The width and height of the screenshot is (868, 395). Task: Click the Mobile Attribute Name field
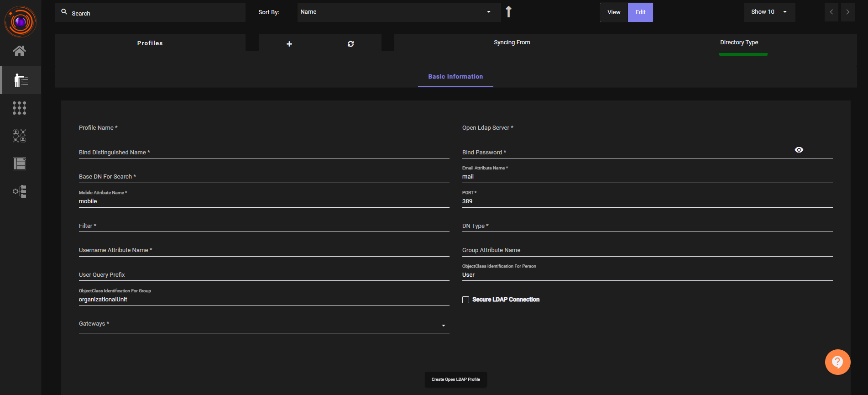(x=264, y=201)
